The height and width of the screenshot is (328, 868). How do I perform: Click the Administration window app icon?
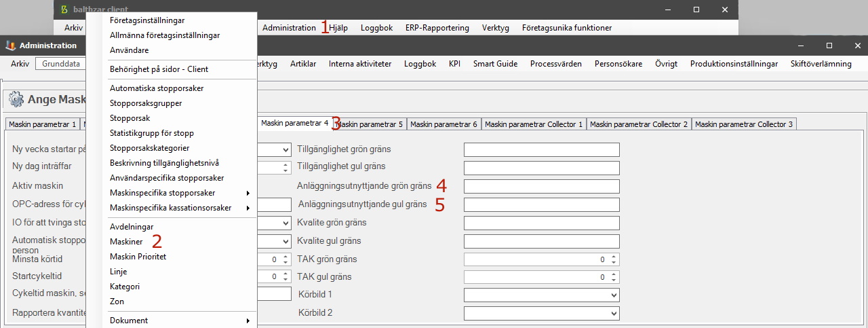click(x=10, y=45)
